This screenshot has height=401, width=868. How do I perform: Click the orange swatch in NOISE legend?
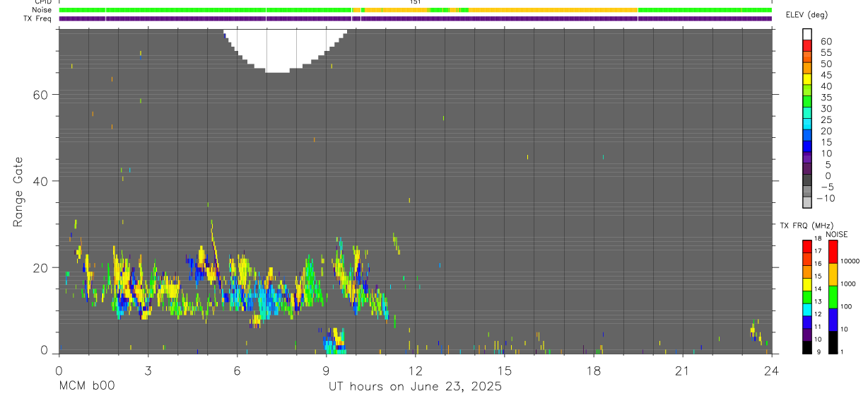(833, 274)
